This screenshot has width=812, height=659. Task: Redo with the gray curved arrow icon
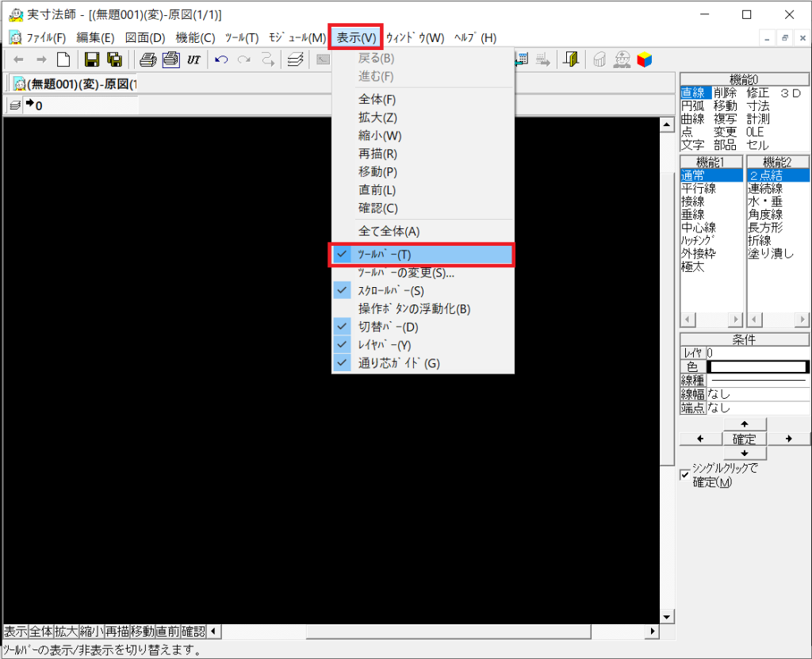(244, 60)
